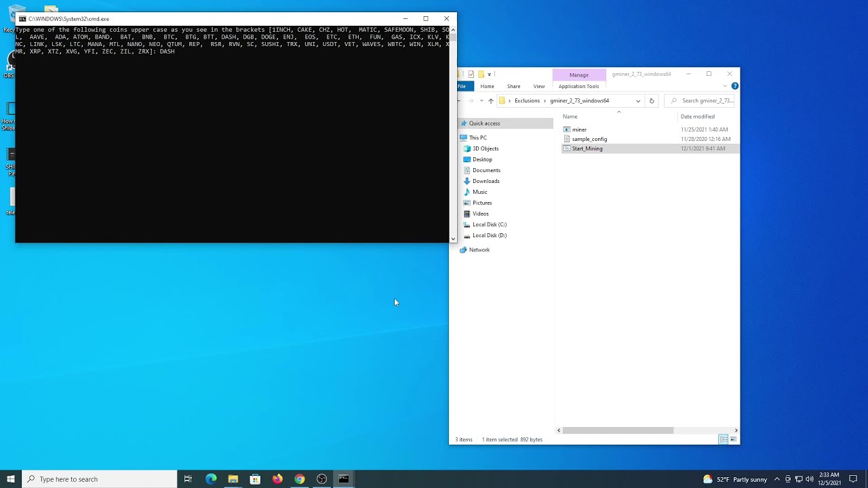
Task: Expand the Explorer ribbon chevron
Action: tap(725, 86)
